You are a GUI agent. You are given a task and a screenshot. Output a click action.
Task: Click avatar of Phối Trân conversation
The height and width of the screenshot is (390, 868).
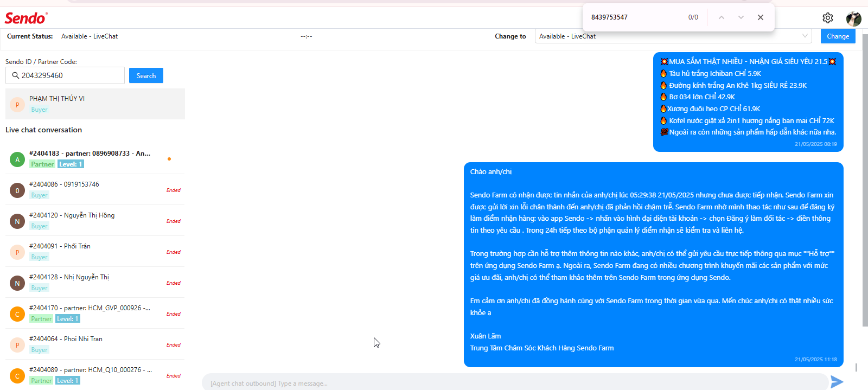(x=17, y=252)
